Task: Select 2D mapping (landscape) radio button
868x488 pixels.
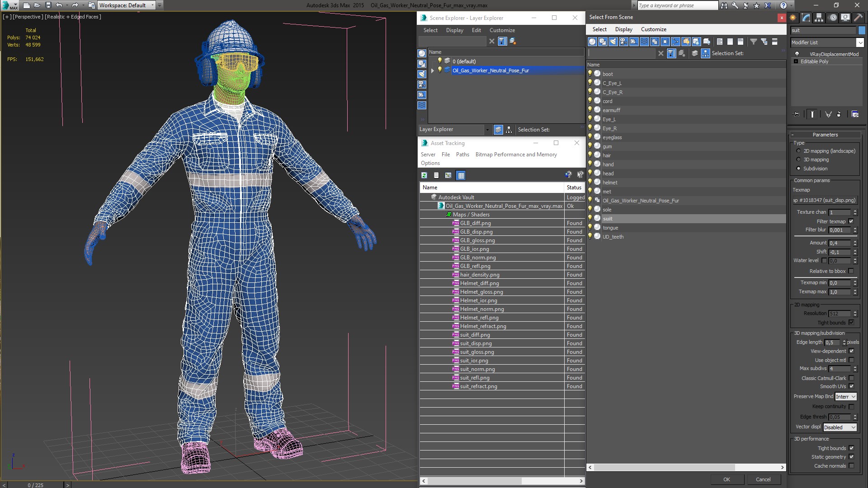Action: [x=798, y=151]
